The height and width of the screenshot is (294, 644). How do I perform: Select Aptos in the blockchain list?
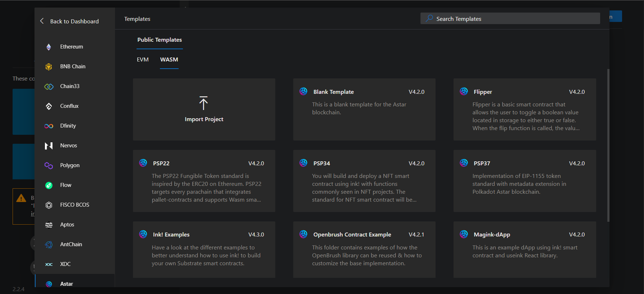tap(67, 225)
